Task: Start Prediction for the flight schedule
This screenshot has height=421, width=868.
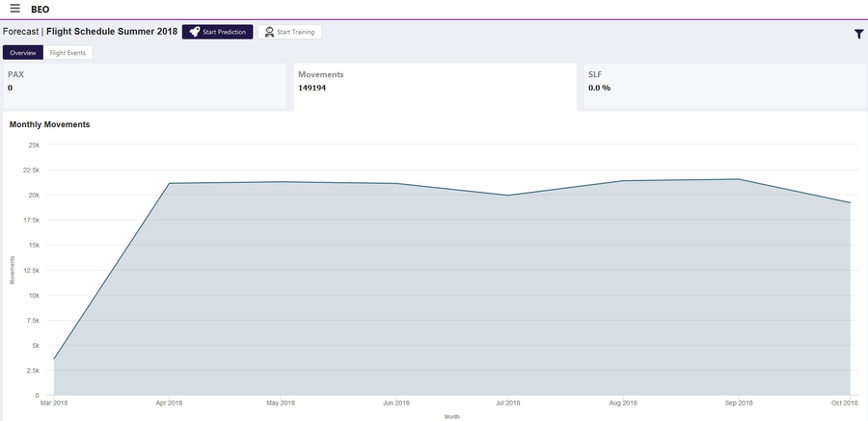Action: click(218, 32)
